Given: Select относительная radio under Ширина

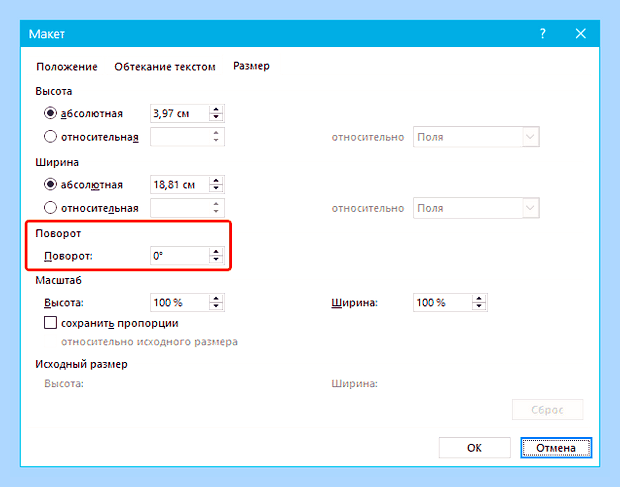Looking at the screenshot, I should click(x=50, y=208).
